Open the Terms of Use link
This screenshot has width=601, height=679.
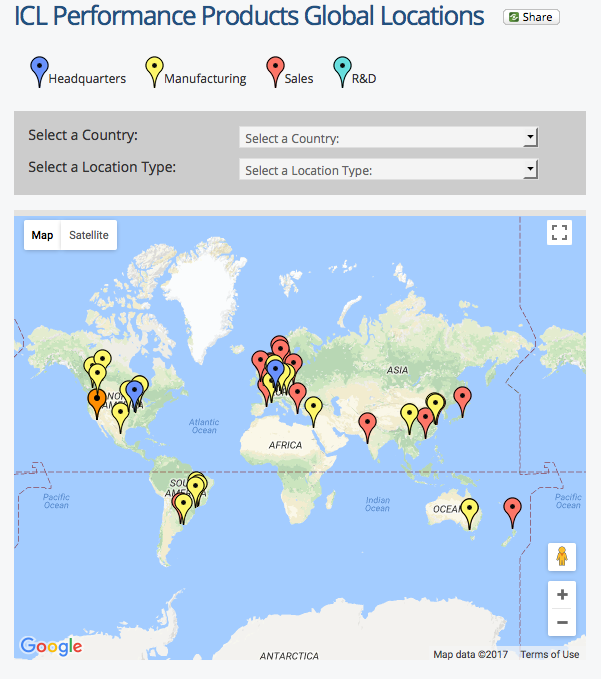(x=549, y=654)
